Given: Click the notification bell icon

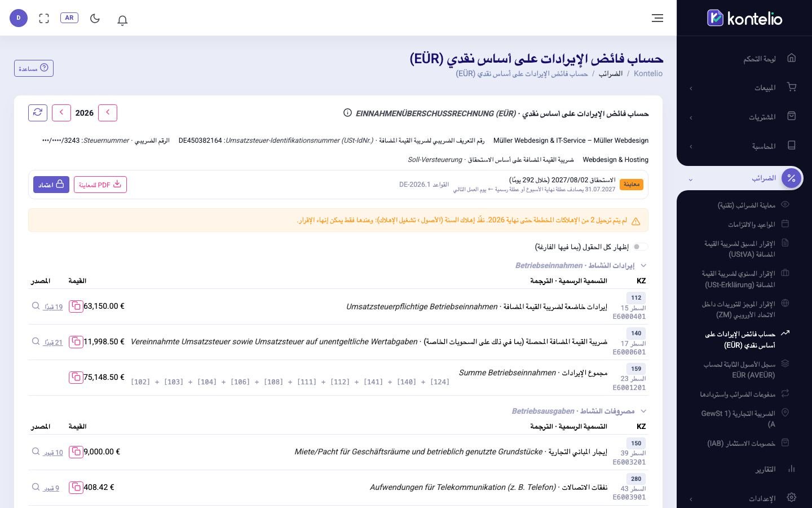Looking at the screenshot, I should pyautogui.click(x=122, y=20).
